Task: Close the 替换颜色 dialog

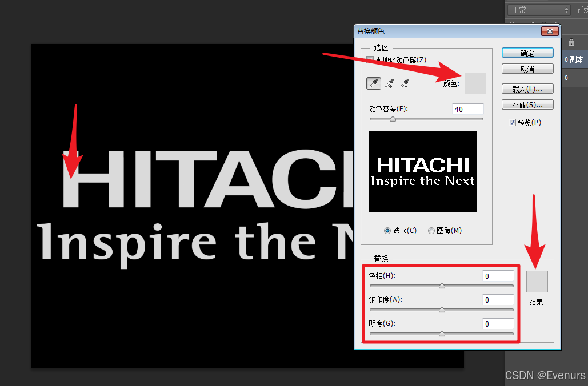Action: 550,31
